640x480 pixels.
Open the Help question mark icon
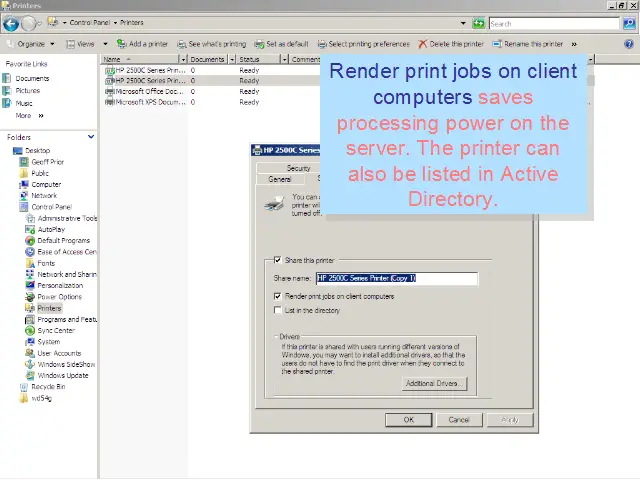click(629, 44)
